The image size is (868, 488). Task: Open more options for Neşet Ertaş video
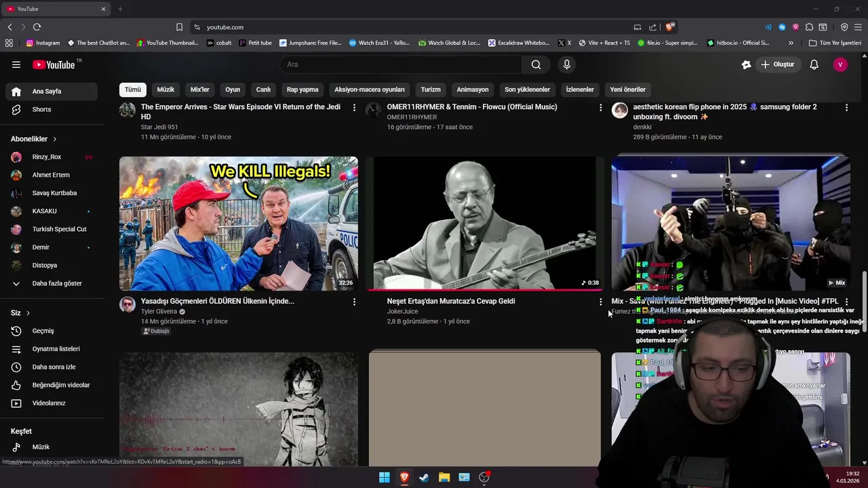pos(600,302)
